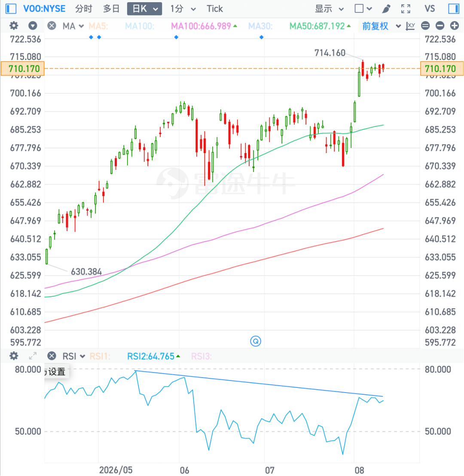Click the first blue diamond event marker
464x476 pixels.
tap(91, 37)
